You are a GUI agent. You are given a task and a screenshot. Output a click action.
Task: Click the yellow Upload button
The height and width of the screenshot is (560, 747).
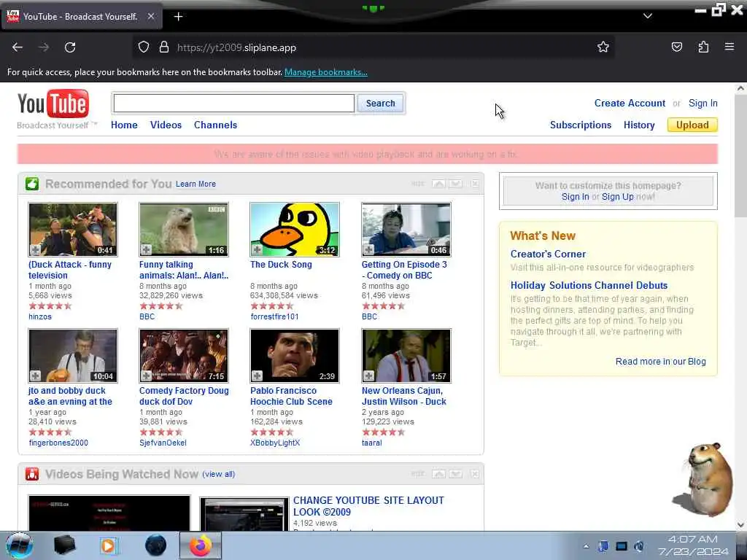(692, 125)
